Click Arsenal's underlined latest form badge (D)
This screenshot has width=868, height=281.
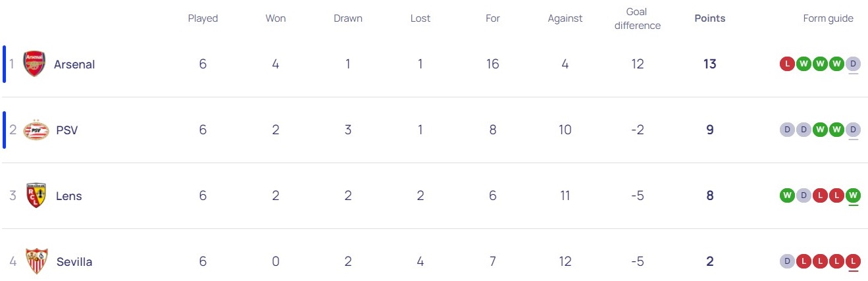point(853,64)
